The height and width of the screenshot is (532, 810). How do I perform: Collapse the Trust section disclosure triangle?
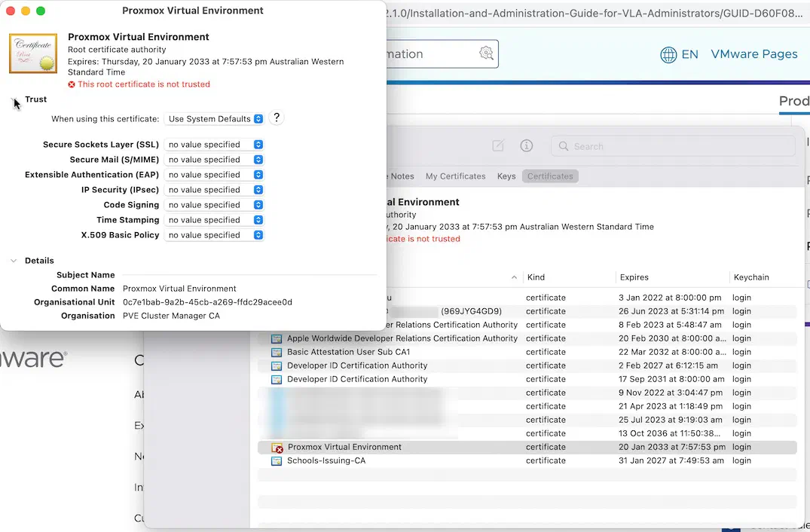tap(14, 99)
